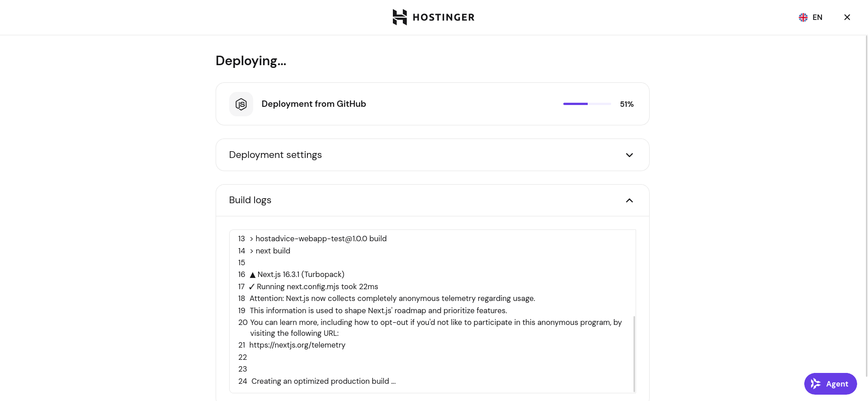The width and height of the screenshot is (868, 401).
Task: Click log line 19 about roadmap features
Action: [x=378, y=310]
